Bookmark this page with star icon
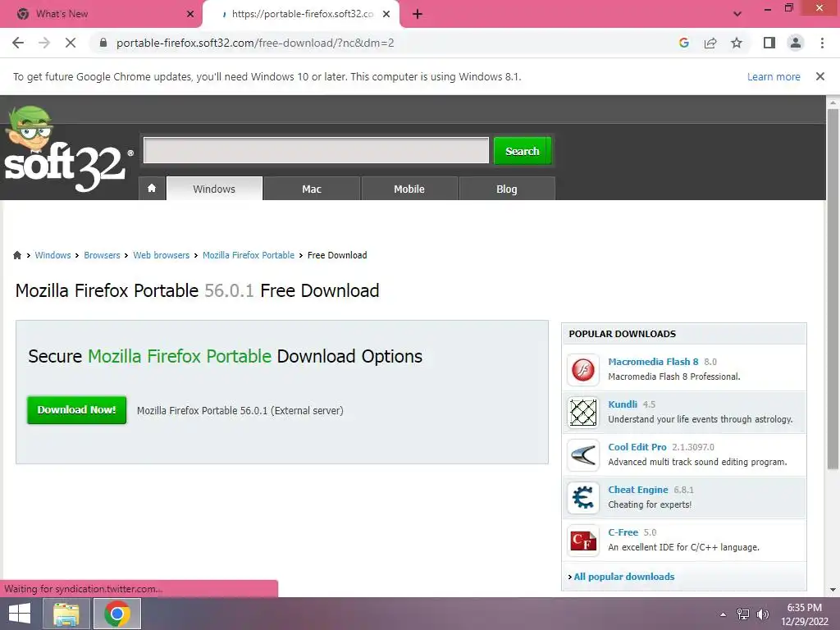840x630 pixels. click(x=737, y=43)
